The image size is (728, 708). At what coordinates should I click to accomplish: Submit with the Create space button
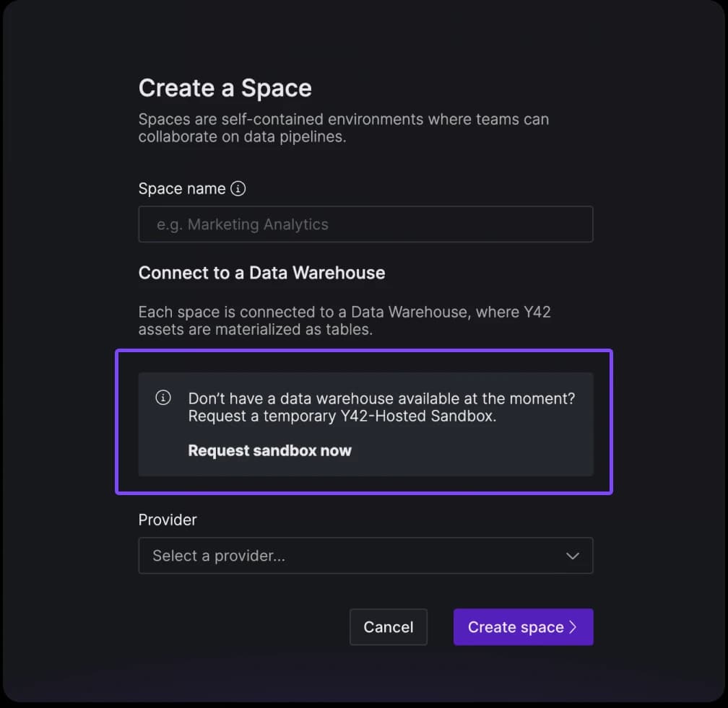click(x=523, y=627)
